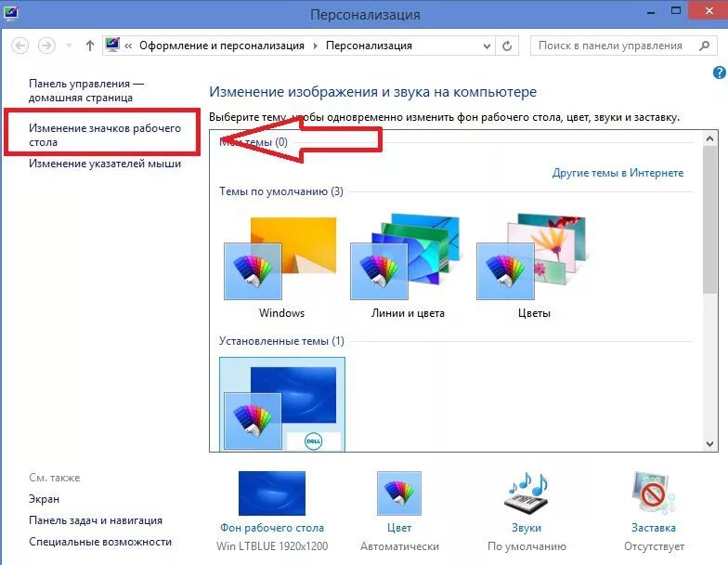728x565 pixels.
Task: Click Другие темы в Интернете link
Action: point(617,173)
